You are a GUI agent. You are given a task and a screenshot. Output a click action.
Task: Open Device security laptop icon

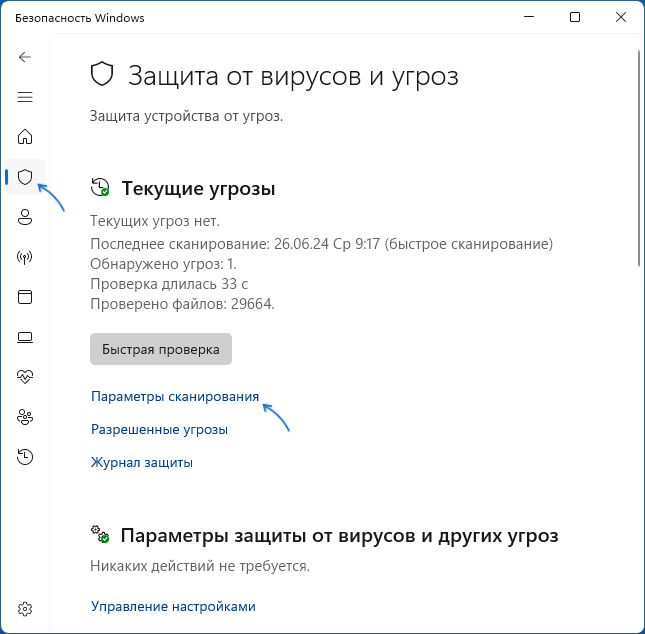(x=25, y=337)
